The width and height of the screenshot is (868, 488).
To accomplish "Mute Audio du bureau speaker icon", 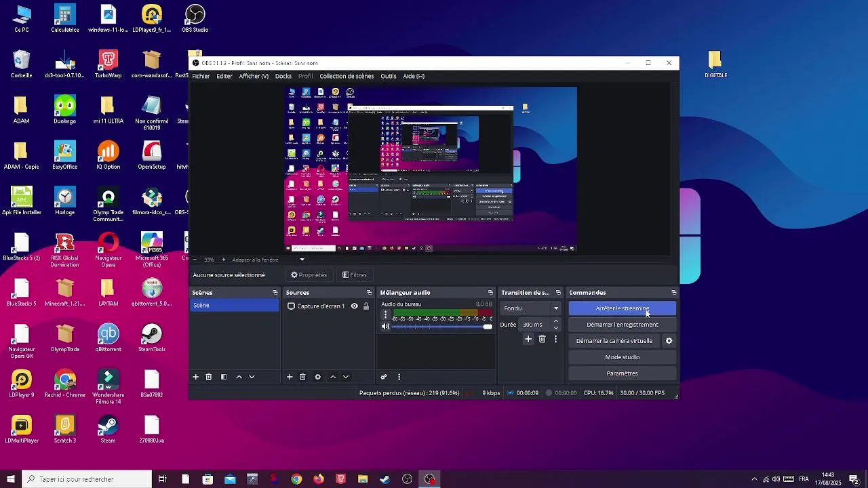I will point(385,327).
